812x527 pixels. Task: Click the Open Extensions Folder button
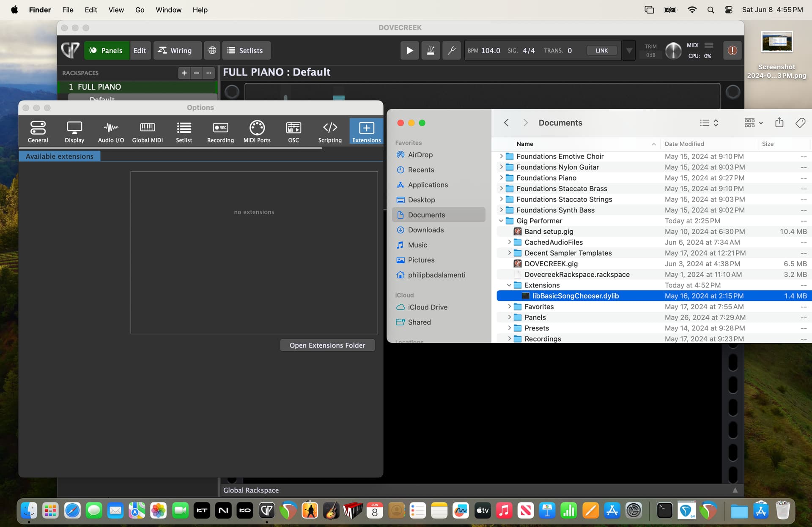(327, 345)
